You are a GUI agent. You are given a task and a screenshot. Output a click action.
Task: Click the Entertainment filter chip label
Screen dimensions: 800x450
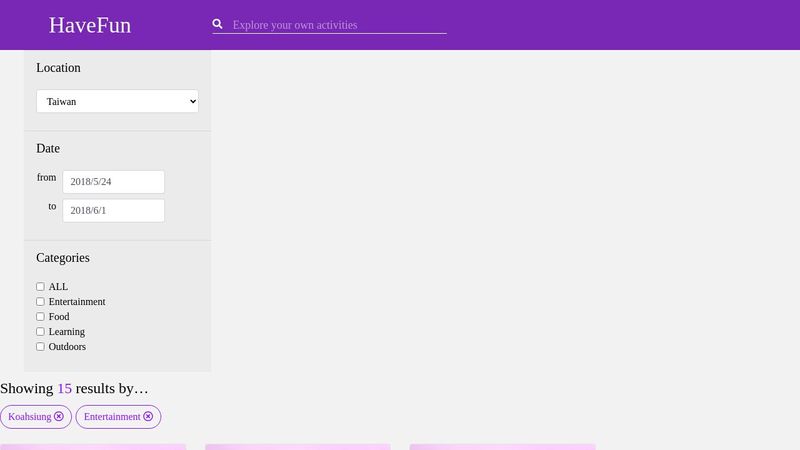(x=112, y=417)
